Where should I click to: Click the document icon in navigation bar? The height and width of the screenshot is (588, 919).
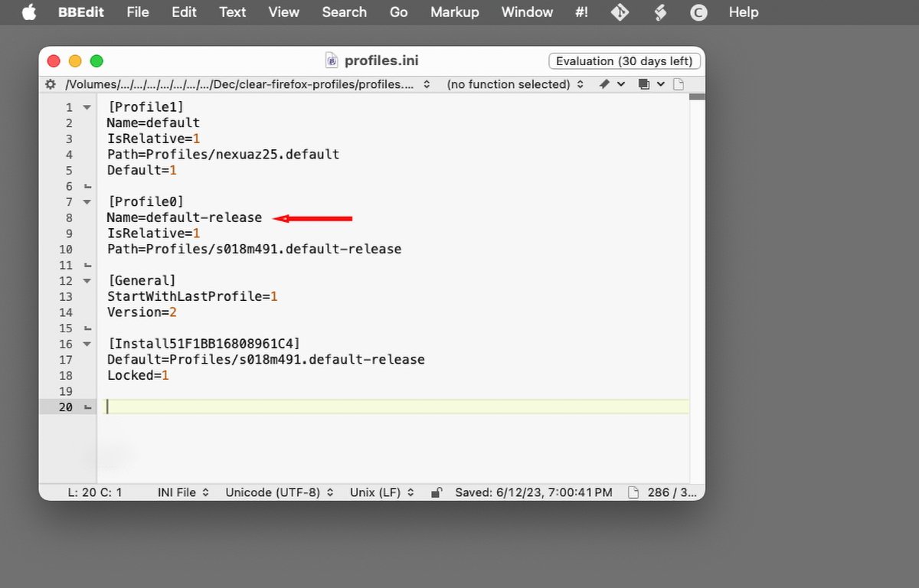point(679,84)
